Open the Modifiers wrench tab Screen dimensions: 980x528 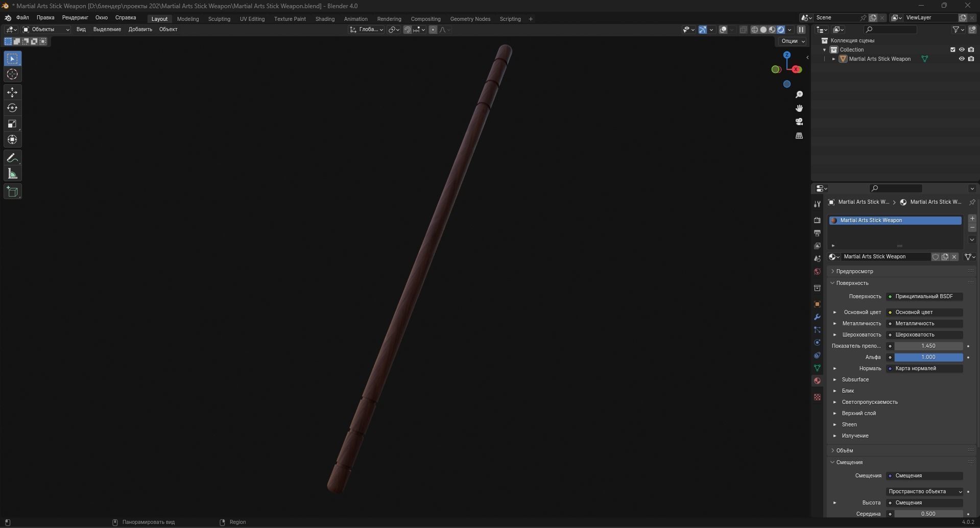click(817, 317)
